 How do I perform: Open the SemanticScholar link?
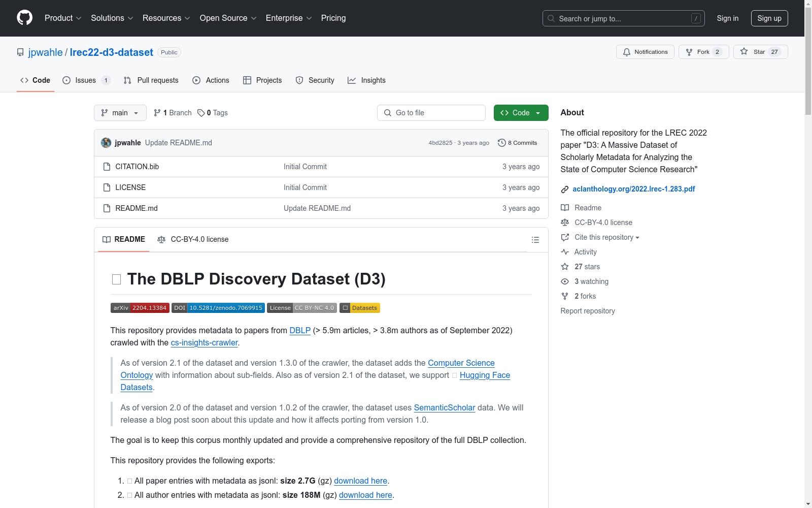(x=445, y=407)
